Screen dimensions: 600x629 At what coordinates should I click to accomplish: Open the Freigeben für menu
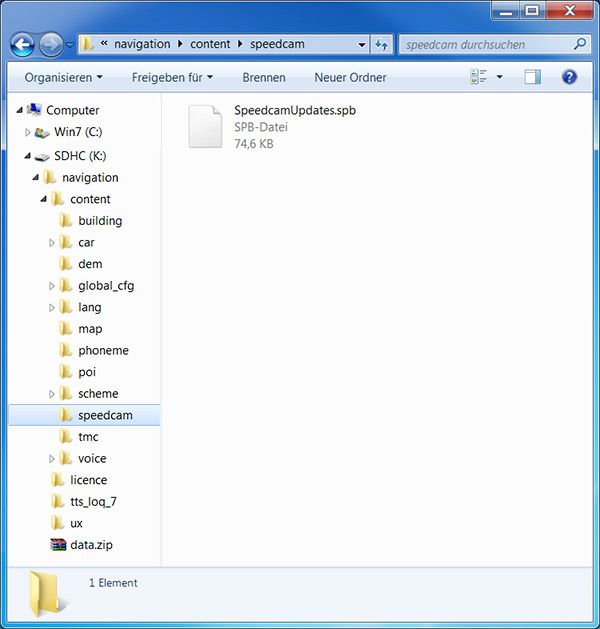coord(172,77)
